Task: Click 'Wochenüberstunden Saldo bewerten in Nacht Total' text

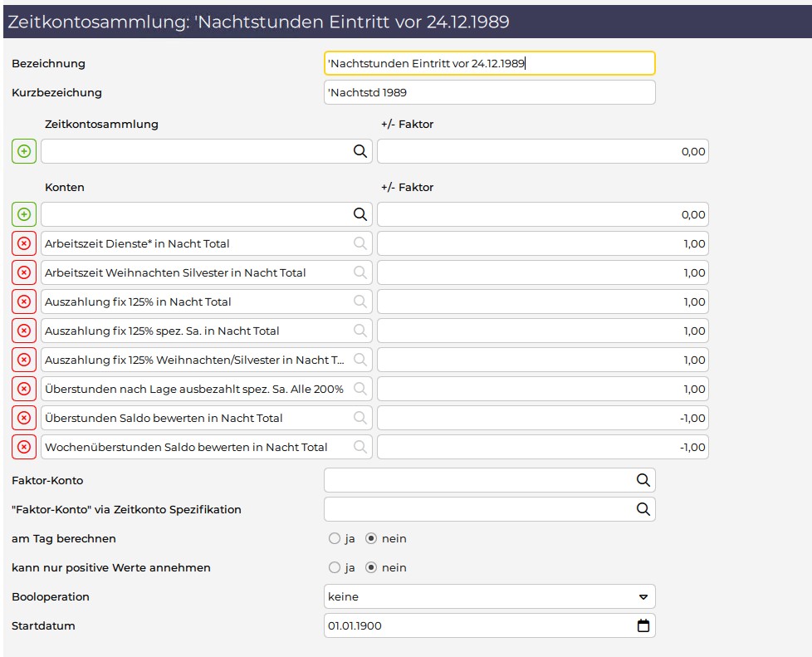Action: click(x=186, y=447)
